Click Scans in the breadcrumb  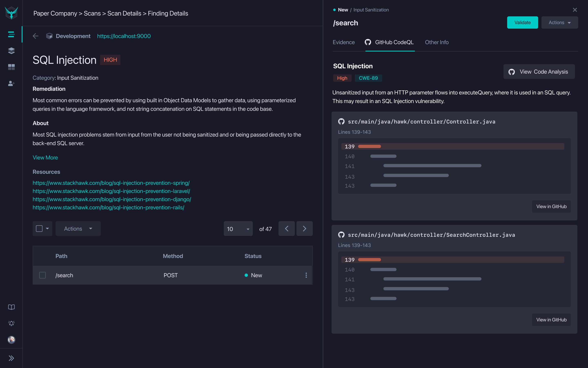point(92,13)
